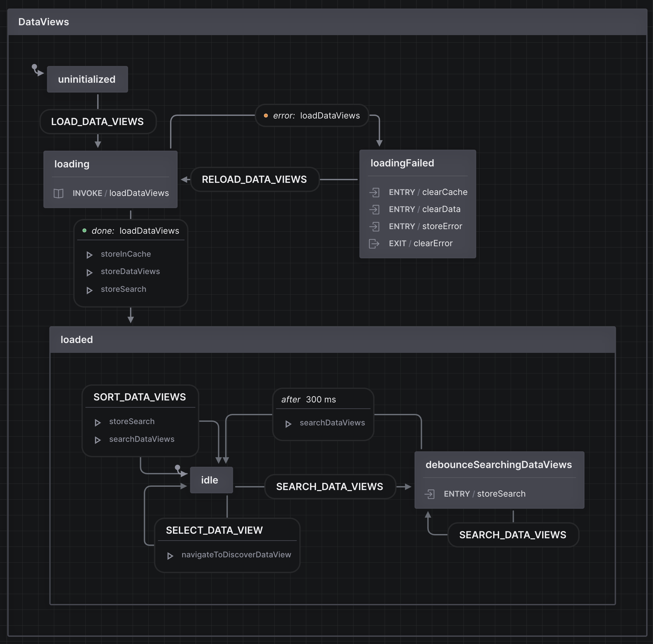653x644 pixels.
Task: Click play icon beside searchDataViews in SORT_DATA_VIEWS
Action: pos(97,440)
